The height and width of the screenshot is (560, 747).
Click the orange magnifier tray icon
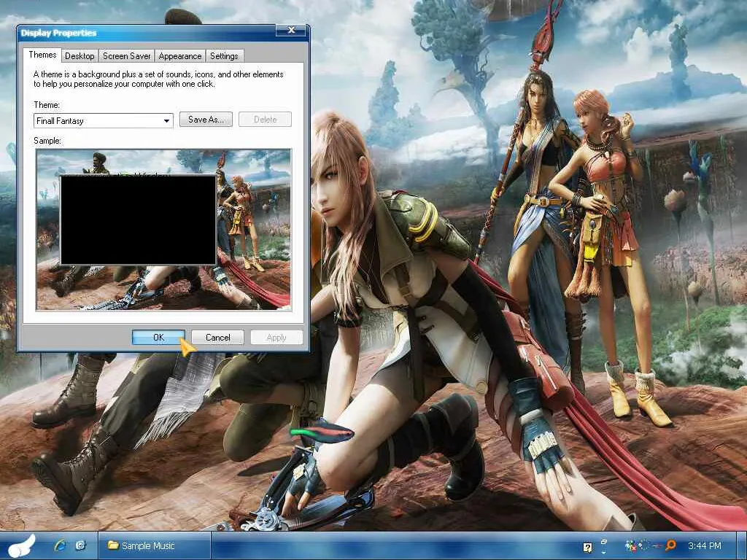[x=670, y=545]
